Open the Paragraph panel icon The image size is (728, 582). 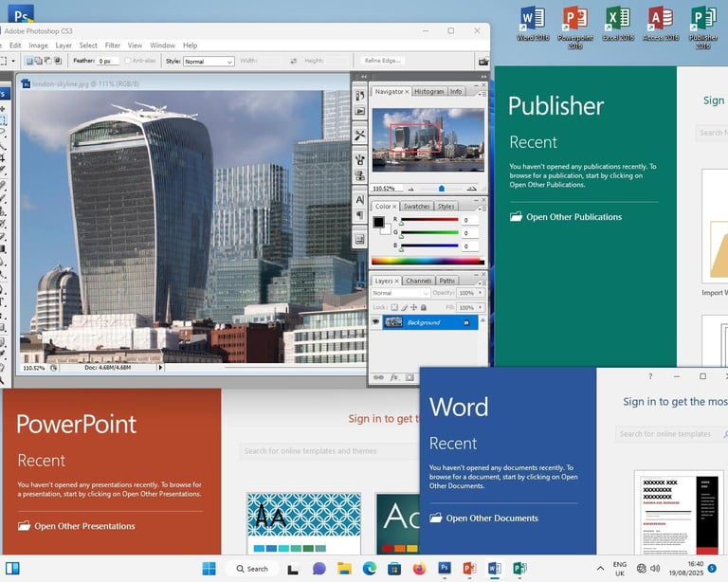(360, 215)
